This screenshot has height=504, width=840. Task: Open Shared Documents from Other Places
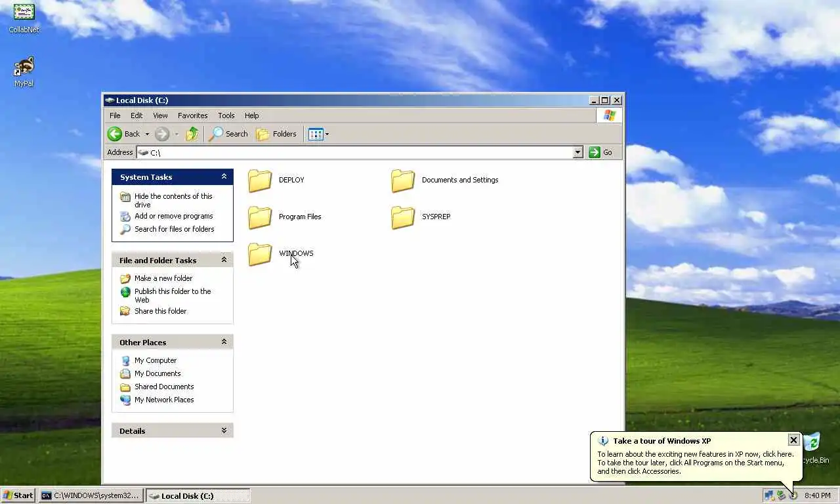point(164,387)
